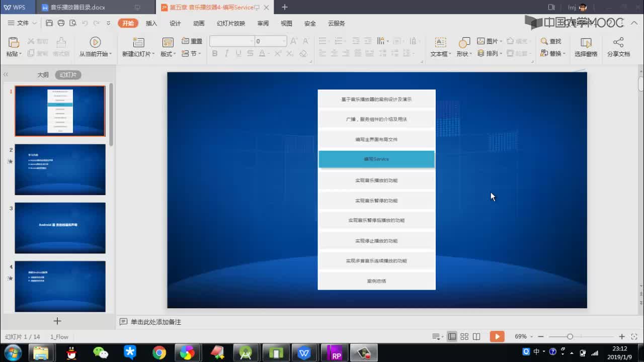Viewport: 644px width, 362px height.
Task: Open quick access toolbar customize dropdown
Action: [x=108, y=23]
